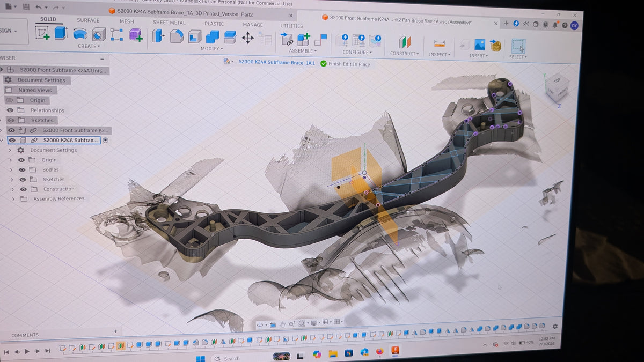
Task: Open timeline settings gear icon
Action: 555,326
